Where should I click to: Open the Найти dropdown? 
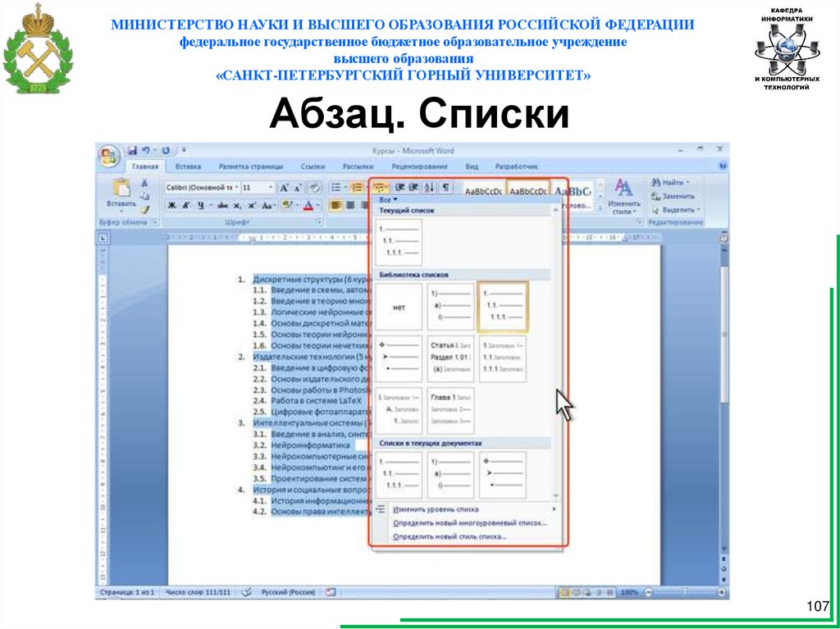click(670, 182)
